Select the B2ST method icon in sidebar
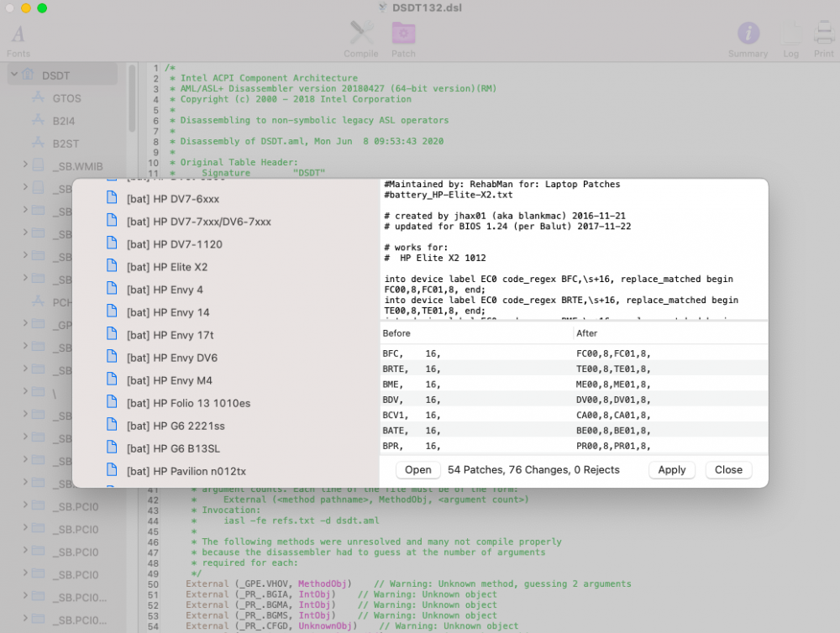 click(38, 143)
